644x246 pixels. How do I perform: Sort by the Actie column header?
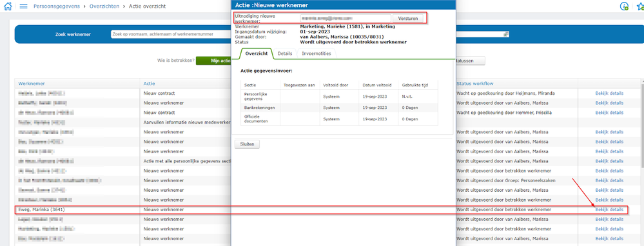(x=149, y=83)
